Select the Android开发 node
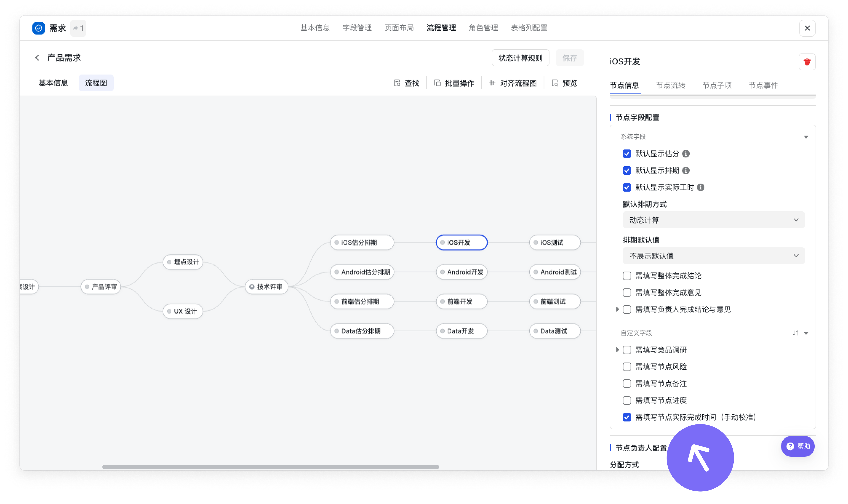The height and width of the screenshot is (504, 848). click(x=461, y=272)
